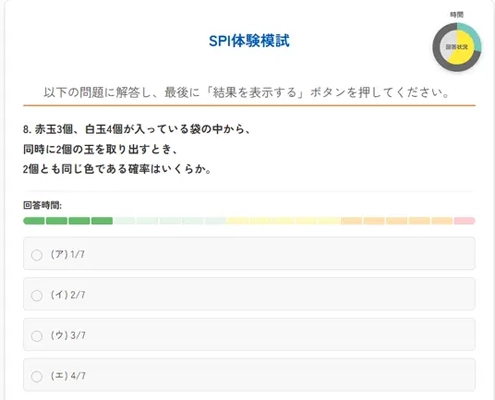Click the pink final answer-time segment

[464, 221]
